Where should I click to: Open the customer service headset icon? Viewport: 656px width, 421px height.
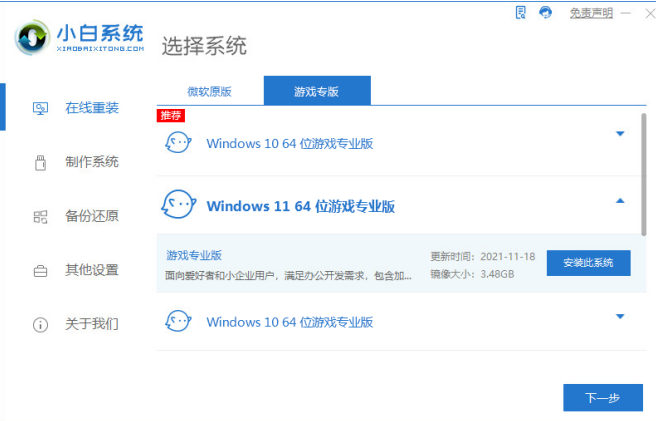(x=545, y=13)
